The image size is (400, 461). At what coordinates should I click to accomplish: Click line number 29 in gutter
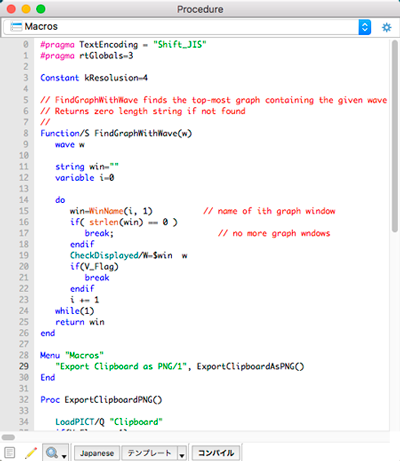click(24, 366)
